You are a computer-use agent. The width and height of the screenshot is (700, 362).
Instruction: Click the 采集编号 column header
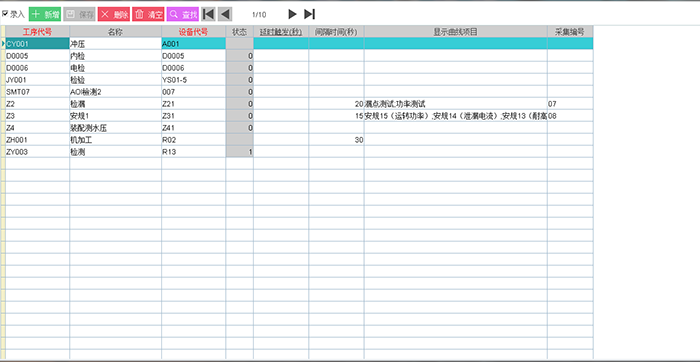[570, 32]
